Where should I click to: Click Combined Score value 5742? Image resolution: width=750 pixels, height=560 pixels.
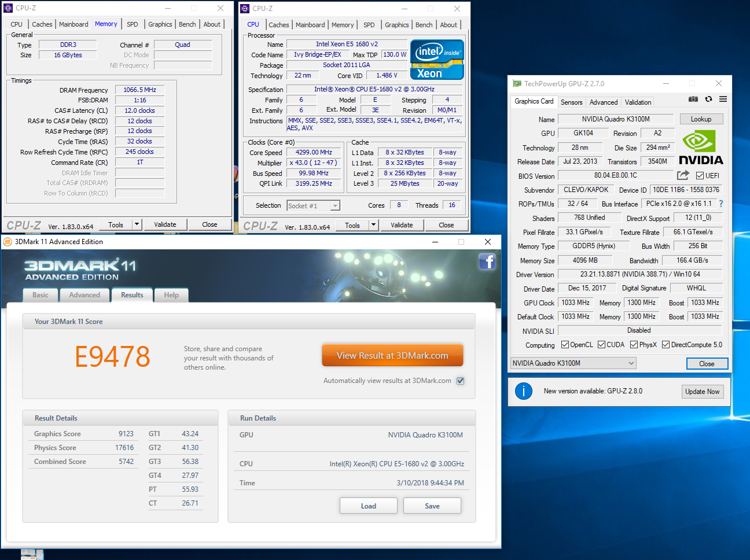tap(126, 462)
